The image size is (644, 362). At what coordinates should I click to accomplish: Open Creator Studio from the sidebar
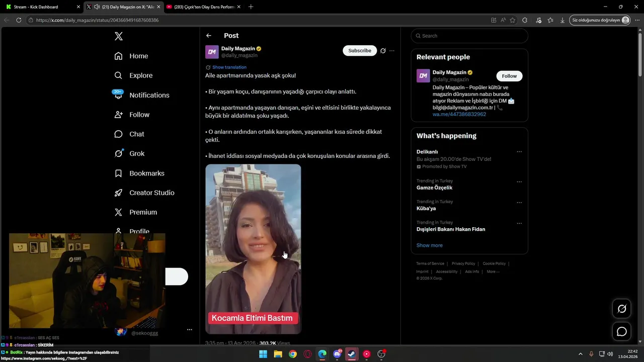click(144, 193)
